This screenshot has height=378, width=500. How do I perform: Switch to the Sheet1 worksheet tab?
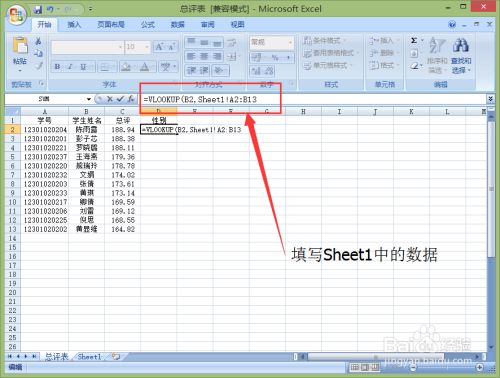(89, 357)
